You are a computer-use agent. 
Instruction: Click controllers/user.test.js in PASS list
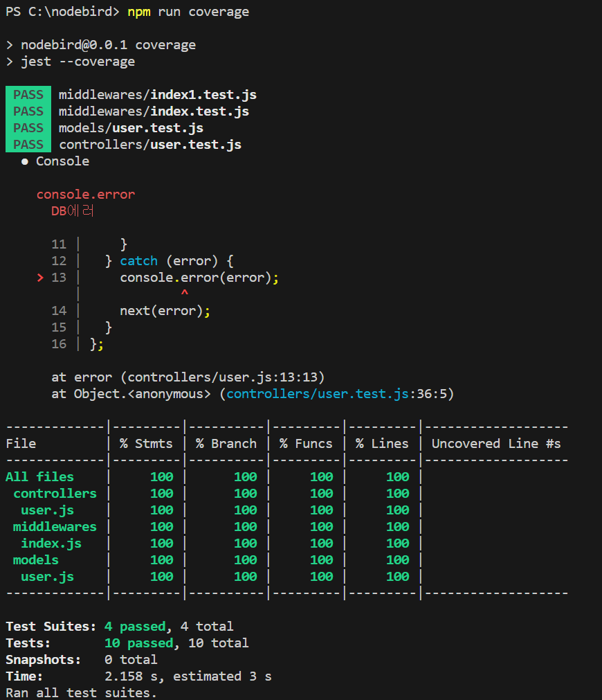[x=150, y=145]
